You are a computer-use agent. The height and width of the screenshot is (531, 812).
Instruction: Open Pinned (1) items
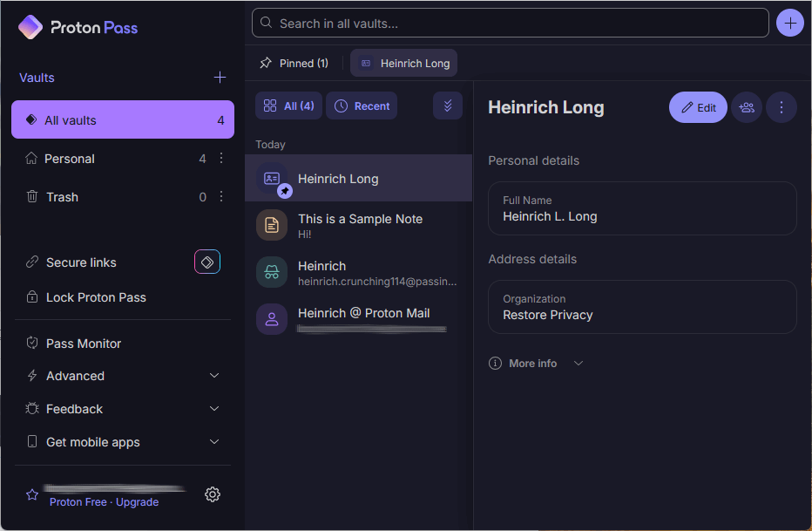coord(294,63)
